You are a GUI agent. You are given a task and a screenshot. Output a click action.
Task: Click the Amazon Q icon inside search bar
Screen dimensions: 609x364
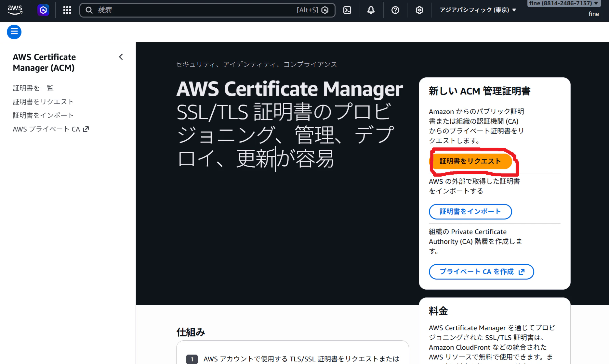(x=325, y=10)
